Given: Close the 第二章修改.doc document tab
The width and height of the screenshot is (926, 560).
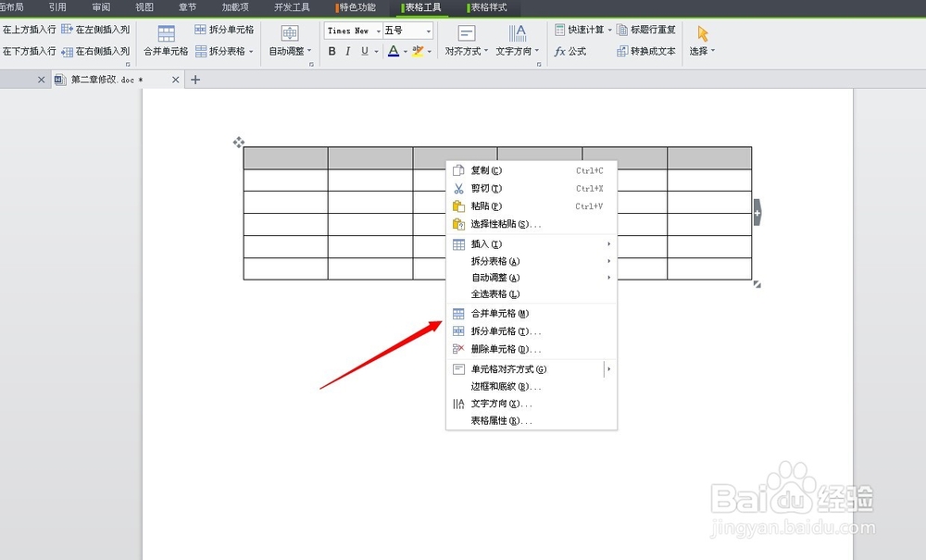Looking at the screenshot, I should click(175, 80).
